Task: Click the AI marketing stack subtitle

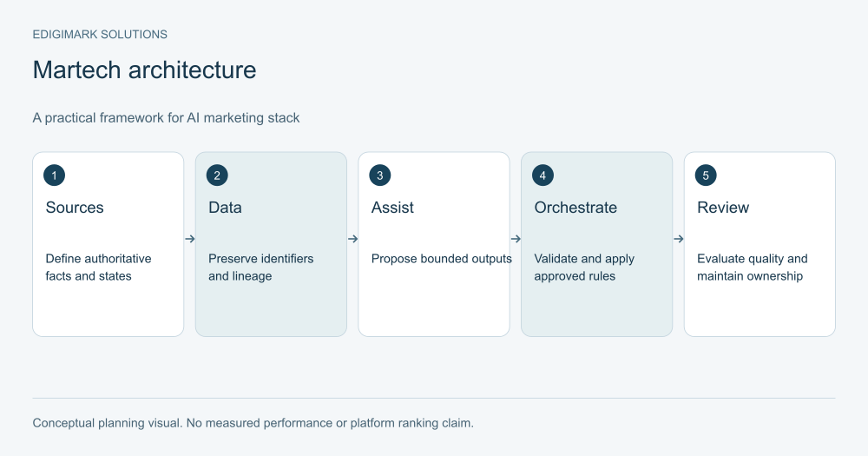Action: pyautogui.click(x=166, y=117)
